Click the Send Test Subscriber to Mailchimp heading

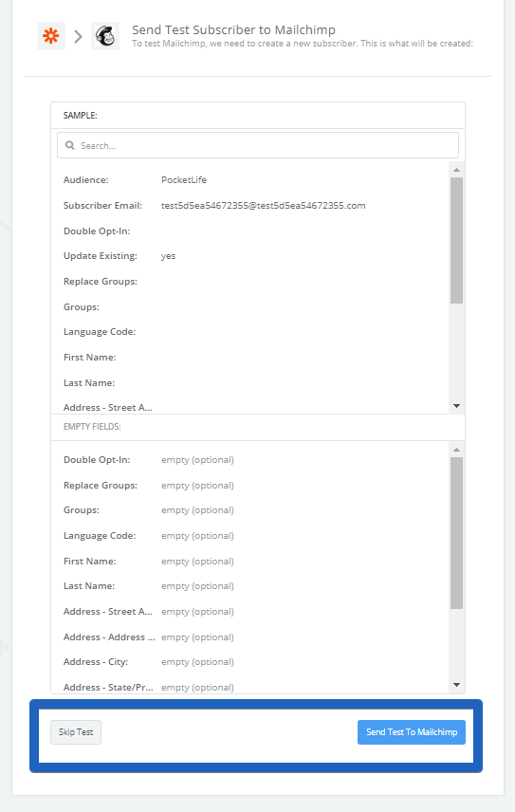(233, 30)
